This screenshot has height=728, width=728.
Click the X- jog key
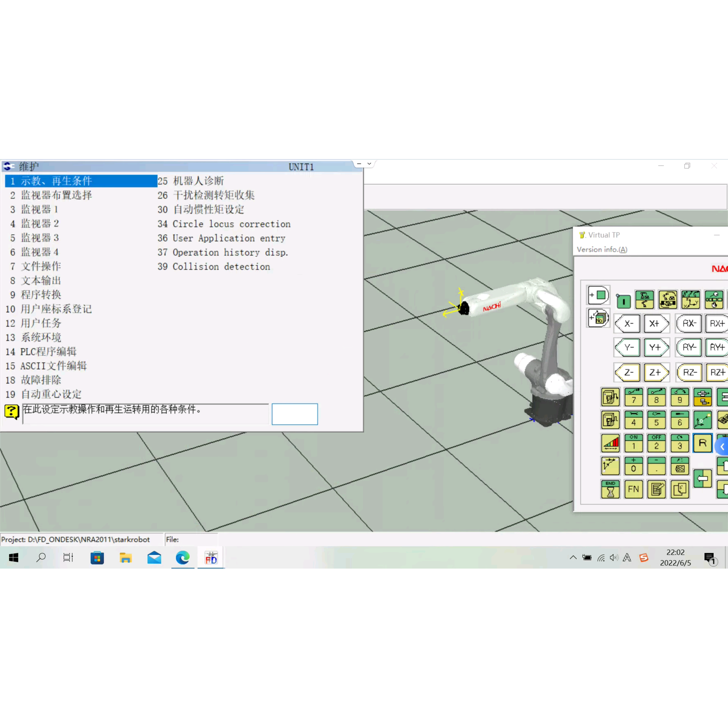click(627, 324)
